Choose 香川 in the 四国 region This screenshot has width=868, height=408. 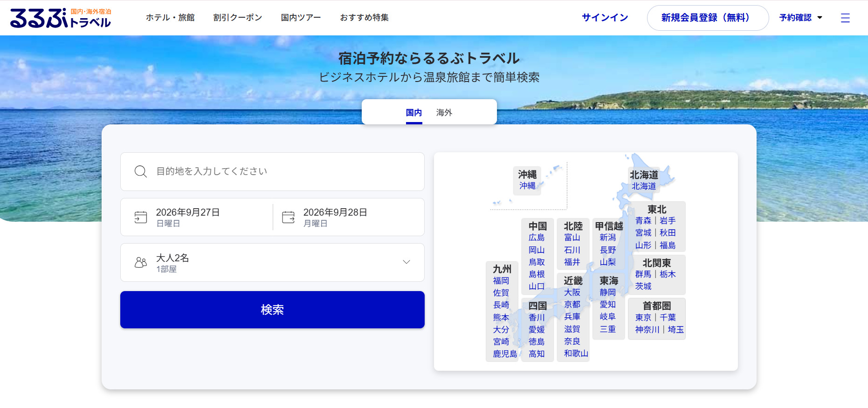pos(537,318)
